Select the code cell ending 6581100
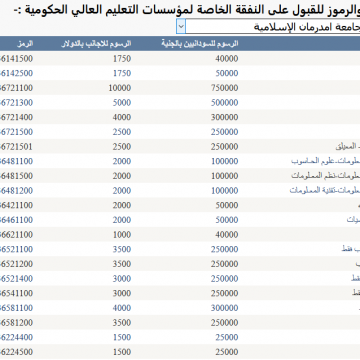Screen dimensions: 360x360 (x=16, y=308)
